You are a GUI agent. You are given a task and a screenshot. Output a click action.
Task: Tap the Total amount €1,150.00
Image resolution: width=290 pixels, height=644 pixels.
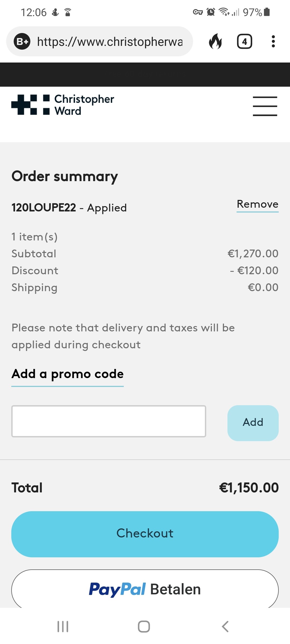pyautogui.click(x=249, y=488)
